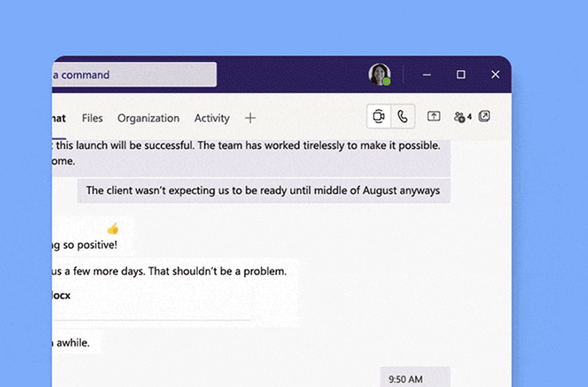The height and width of the screenshot is (387, 588).
Task: Close the Teams window
Action: [x=495, y=75]
